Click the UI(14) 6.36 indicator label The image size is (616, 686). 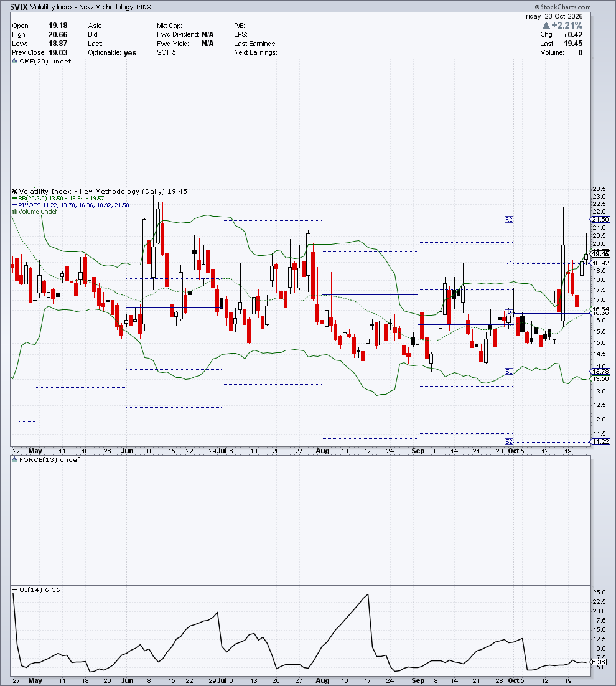pyautogui.click(x=40, y=590)
